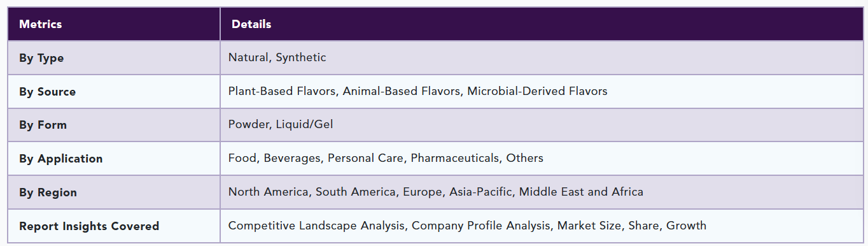This screenshot has height=246, width=868.
Task: Click the Plant-Based Flavors text
Action: (x=282, y=91)
